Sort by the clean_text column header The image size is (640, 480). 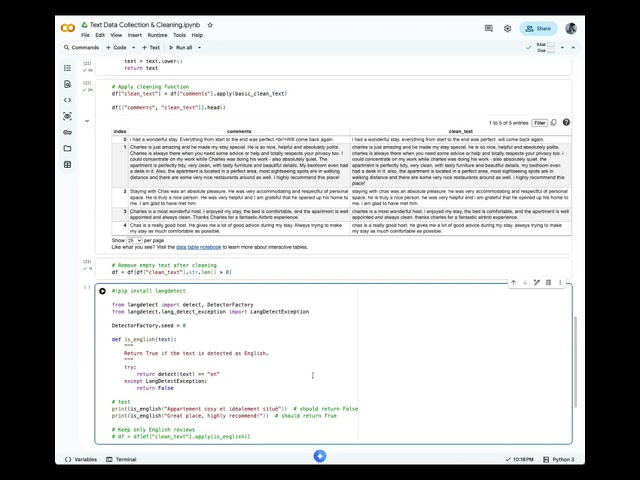(460, 131)
